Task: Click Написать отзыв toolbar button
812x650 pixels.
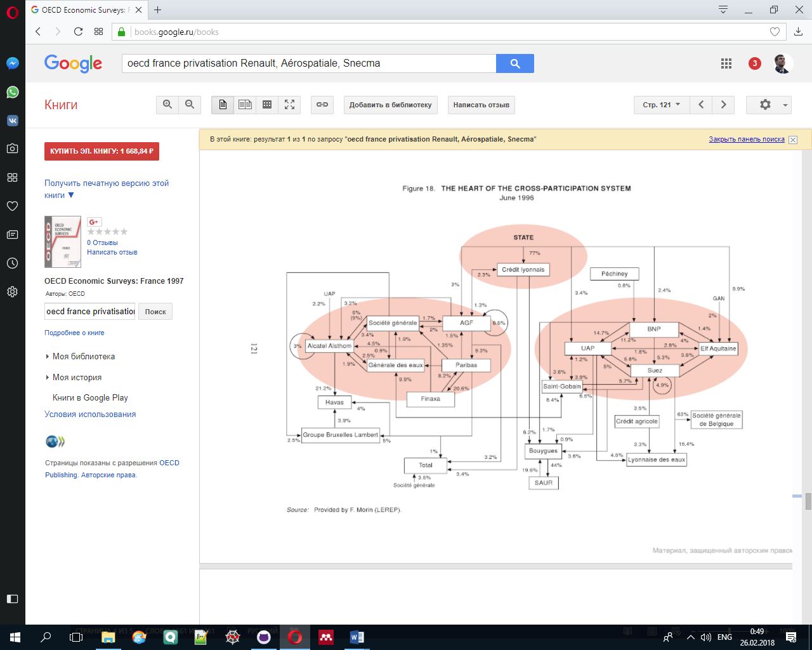Action: tap(481, 105)
